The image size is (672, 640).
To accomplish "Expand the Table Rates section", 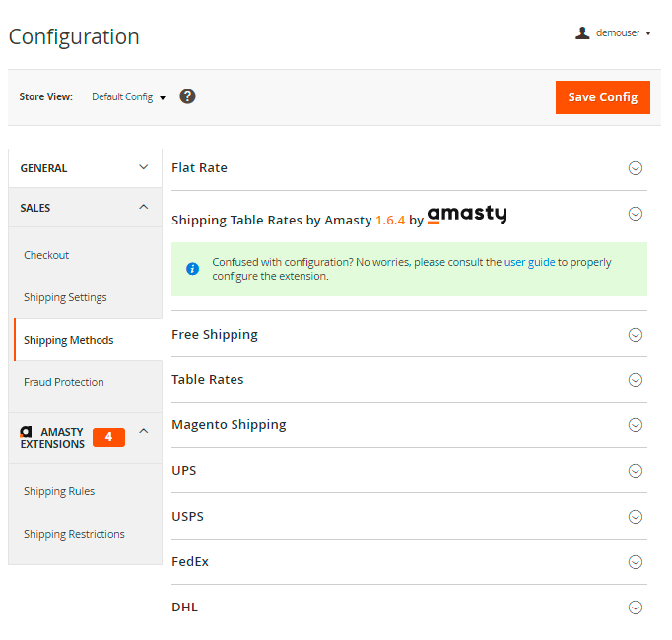I will [x=636, y=380].
